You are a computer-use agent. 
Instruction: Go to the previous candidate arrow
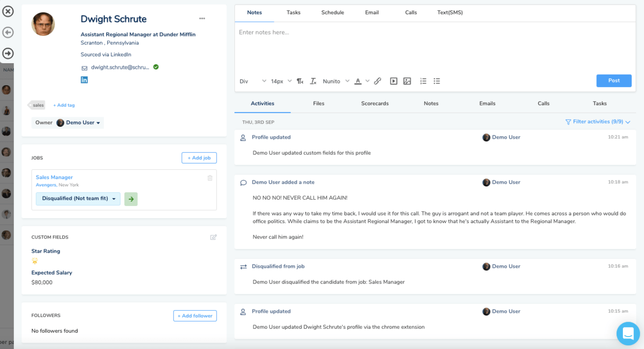pos(8,33)
